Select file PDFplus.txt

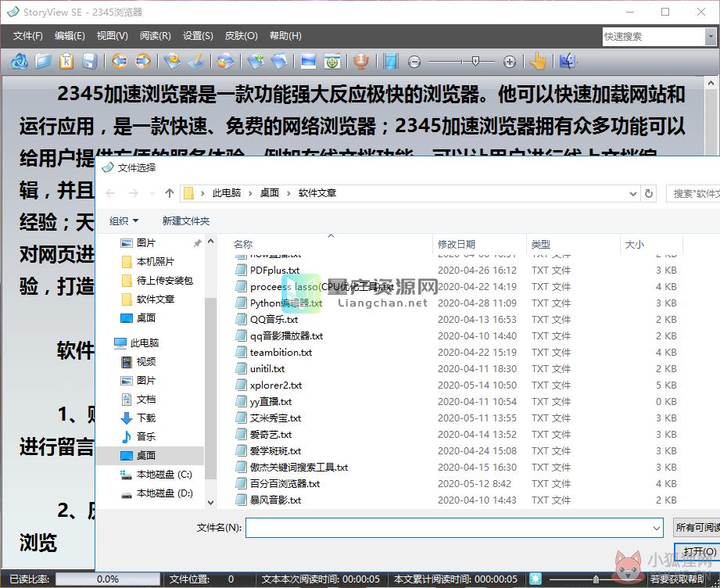click(267, 270)
